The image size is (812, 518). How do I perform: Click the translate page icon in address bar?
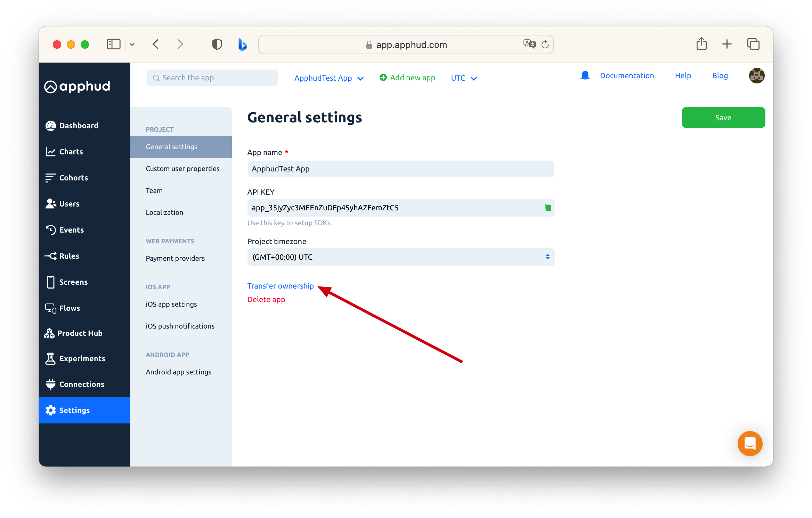529,44
